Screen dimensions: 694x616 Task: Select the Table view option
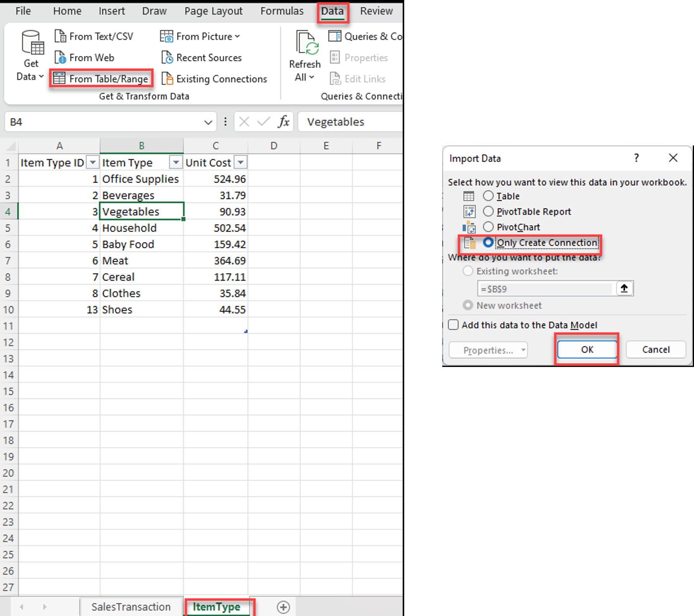pyautogui.click(x=488, y=196)
